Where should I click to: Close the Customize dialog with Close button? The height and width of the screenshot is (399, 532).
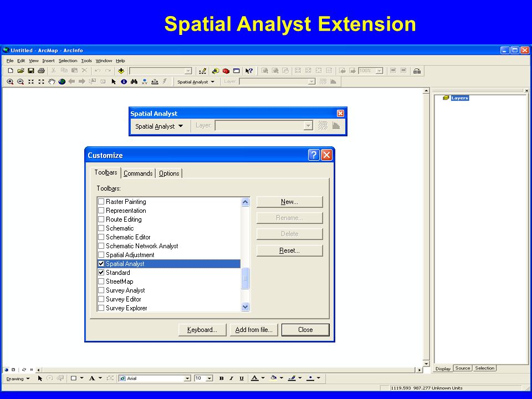(x=305, y=330)
